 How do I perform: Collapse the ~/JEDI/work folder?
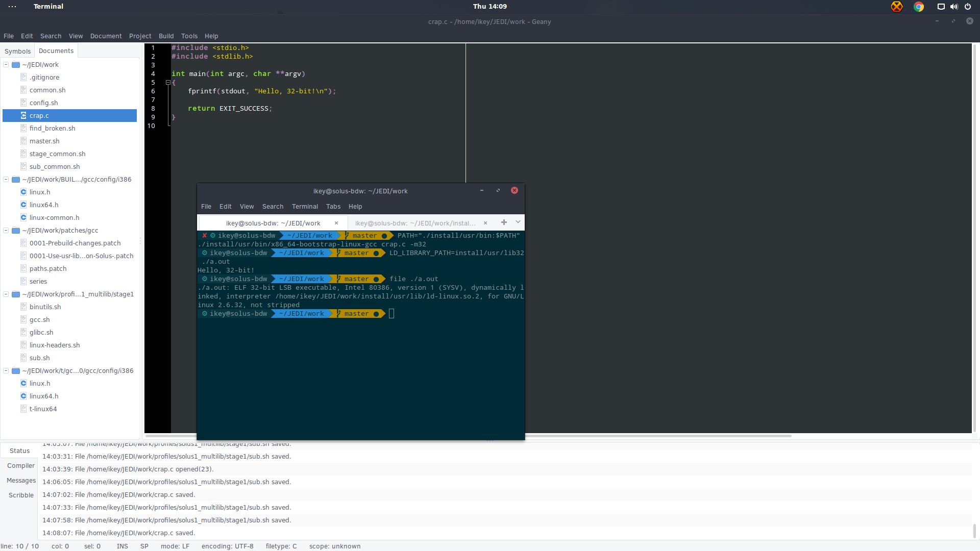[6, 65]
